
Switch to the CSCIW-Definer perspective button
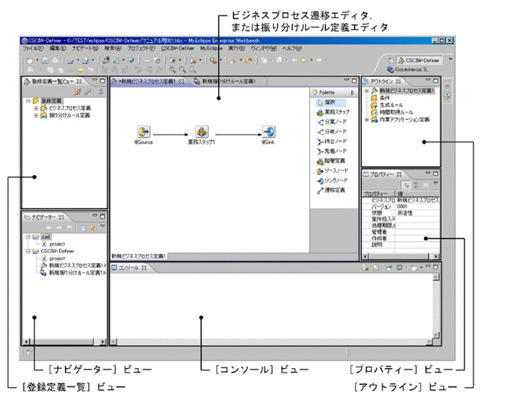(419, 60)
